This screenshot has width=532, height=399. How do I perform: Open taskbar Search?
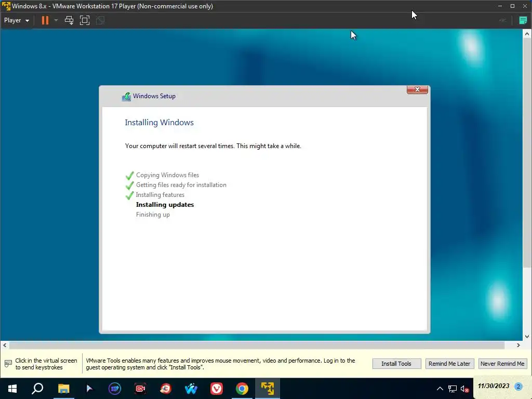tap(37, 389)
